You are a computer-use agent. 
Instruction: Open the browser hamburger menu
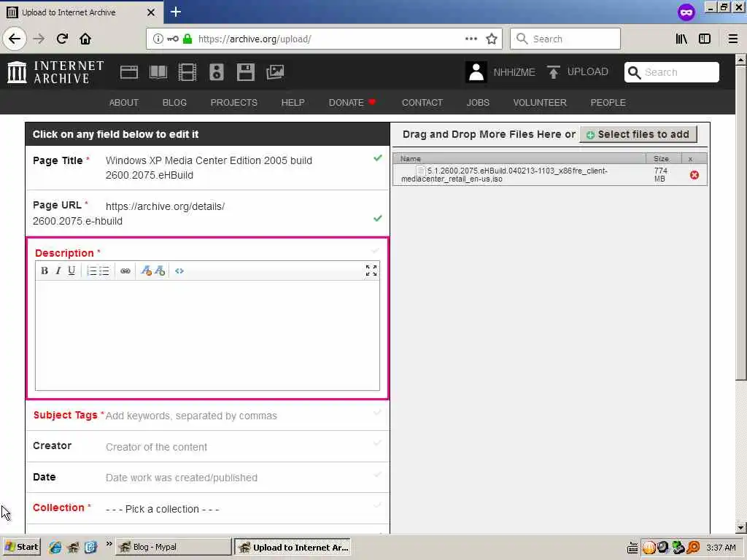(x=732, y=39)
